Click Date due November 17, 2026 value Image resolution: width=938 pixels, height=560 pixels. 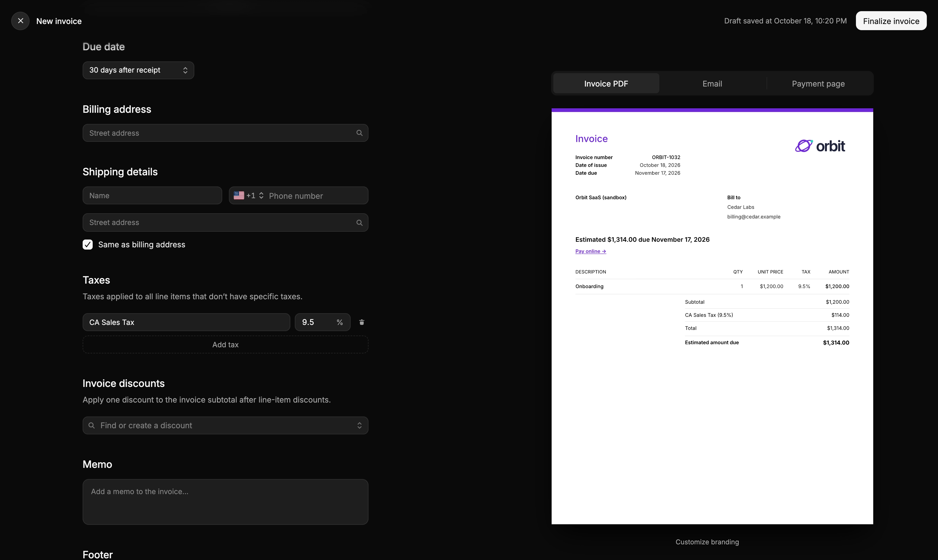tap(657, 173)
